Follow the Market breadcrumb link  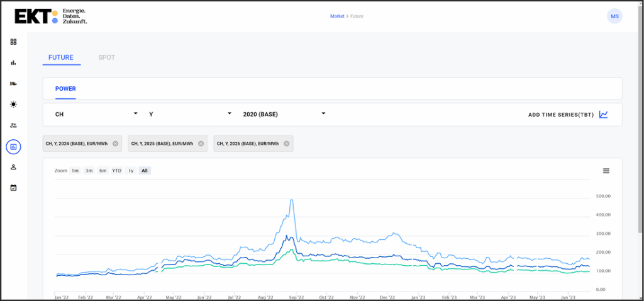[x=337, y=16]
